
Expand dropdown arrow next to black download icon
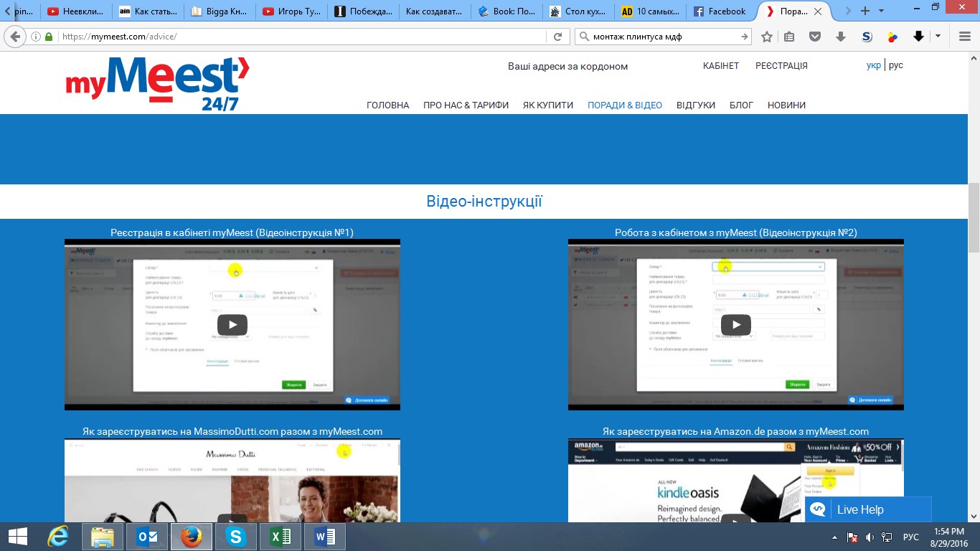938,37
